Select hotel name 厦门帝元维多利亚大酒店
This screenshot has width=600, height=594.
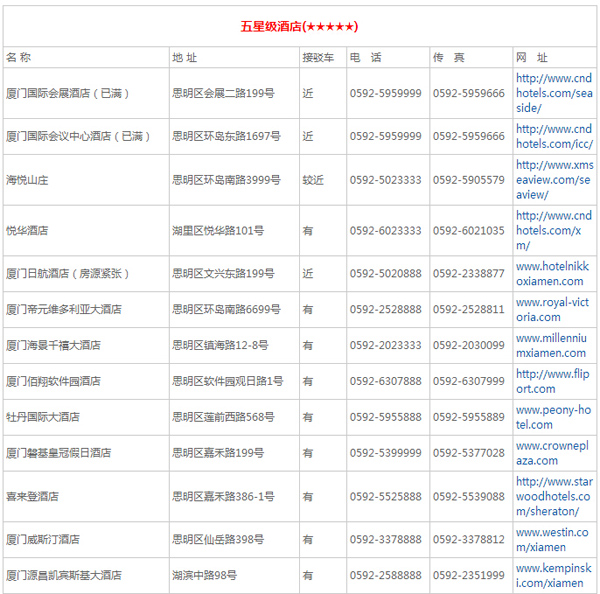pos(64,309)
